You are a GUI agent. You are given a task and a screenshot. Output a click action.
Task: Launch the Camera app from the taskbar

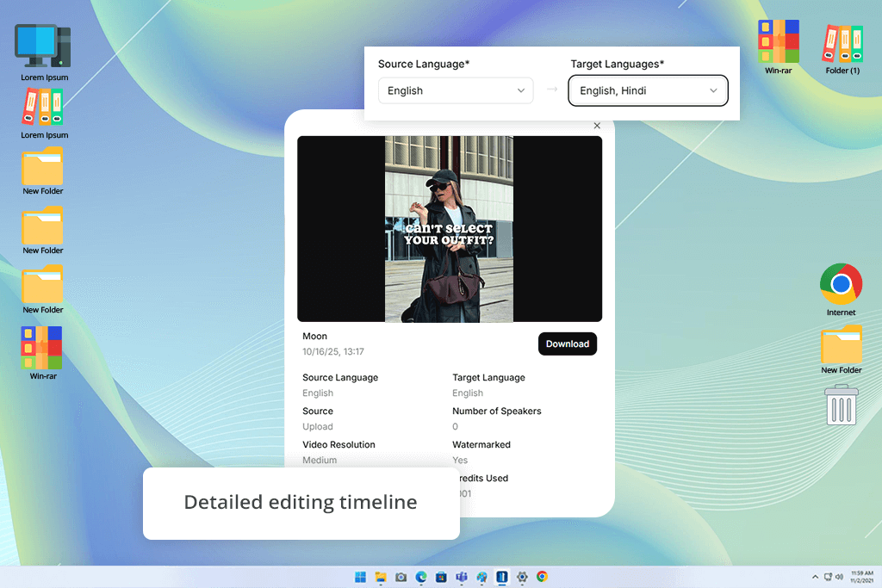pyautogui.click(x=401, y=577)
